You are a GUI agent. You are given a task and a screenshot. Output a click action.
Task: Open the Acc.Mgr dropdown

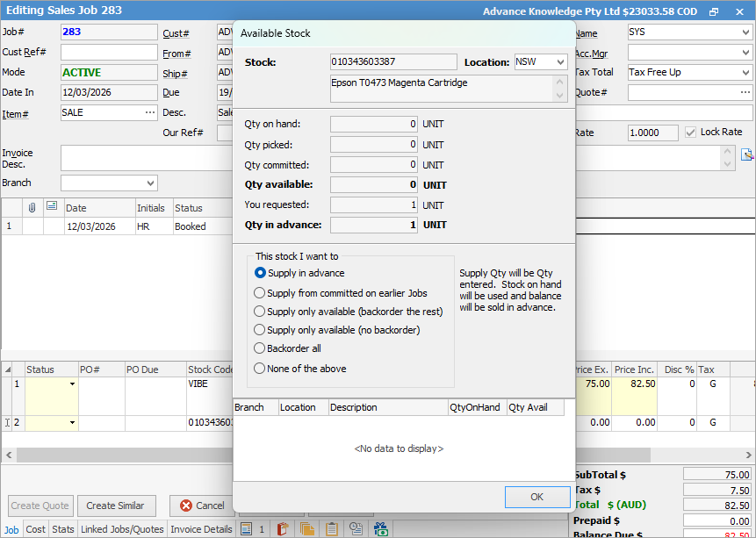pos(745,52)
